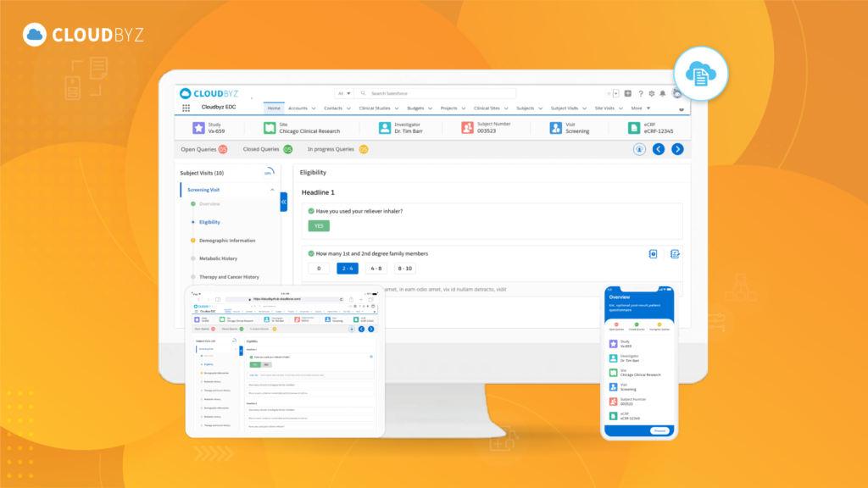
Task: Open the app launcher grid icon
Action: pyautogui.click(x=186, y=108)
